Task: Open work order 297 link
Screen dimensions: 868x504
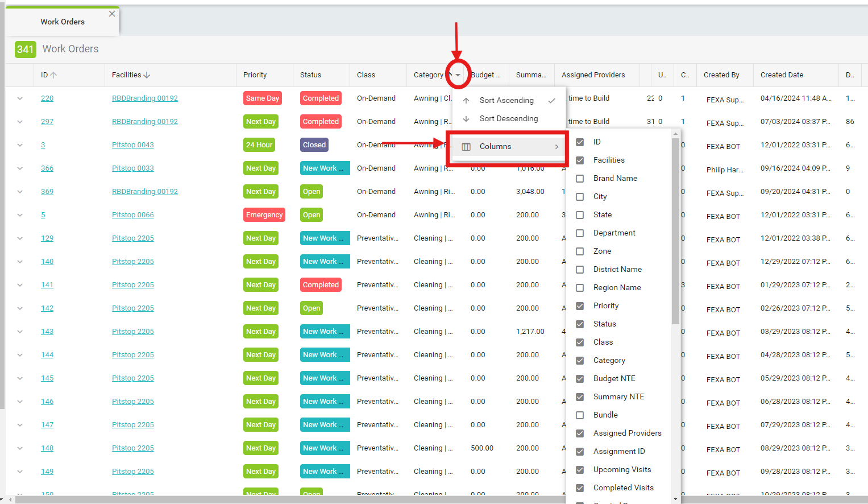Action: [47, 122]
